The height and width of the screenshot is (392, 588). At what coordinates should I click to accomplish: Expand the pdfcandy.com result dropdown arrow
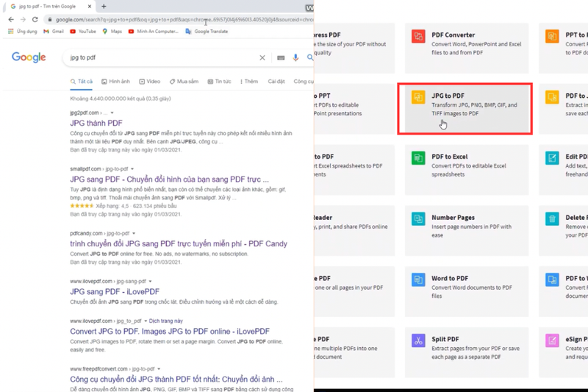134,233
